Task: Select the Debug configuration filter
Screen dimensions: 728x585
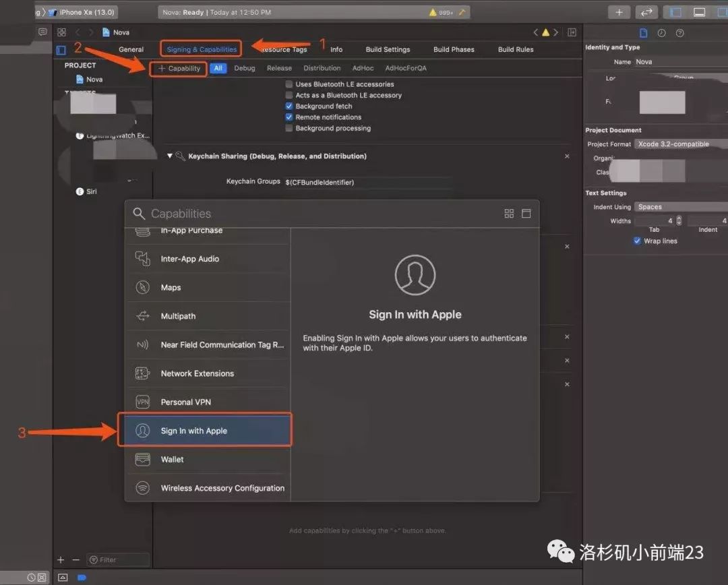Action: 245,68
